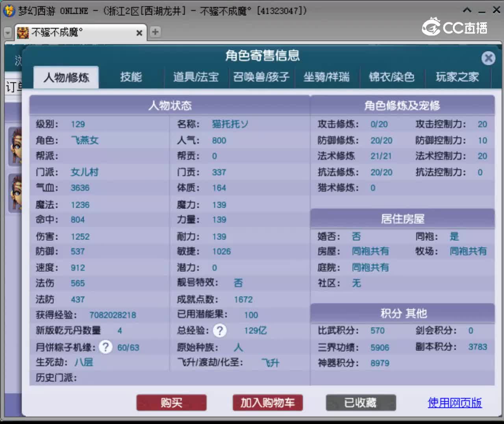Image resolution: width=504 pixels, height=424 pixels.
Task: Open the 召唤兽/孩子 tab
Action: click(x=261, y=77)
